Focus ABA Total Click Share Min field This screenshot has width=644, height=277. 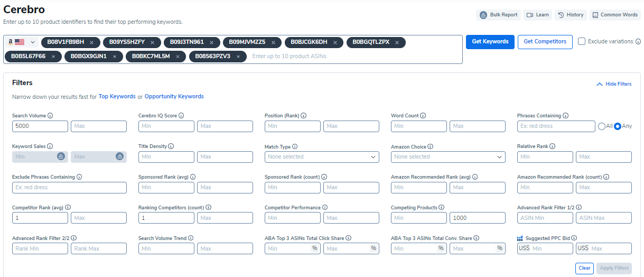click(x=293, y=248)
